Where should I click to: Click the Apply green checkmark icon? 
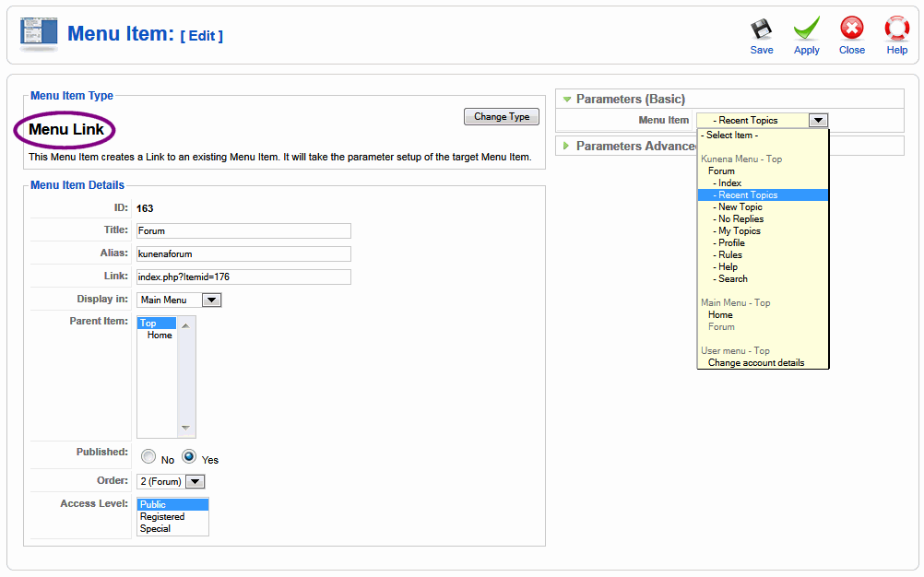tap(806, 30)
